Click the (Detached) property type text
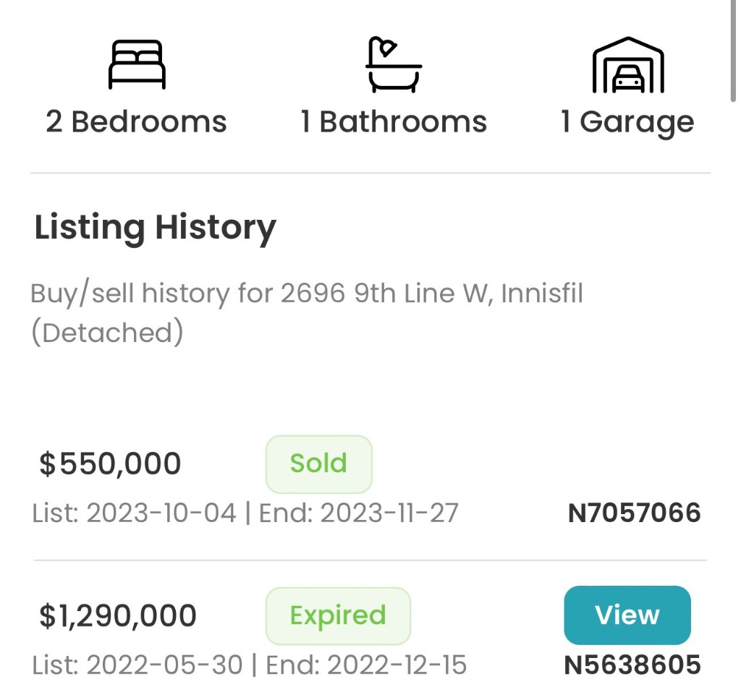 pyautogui.click(x=106, y=333)
